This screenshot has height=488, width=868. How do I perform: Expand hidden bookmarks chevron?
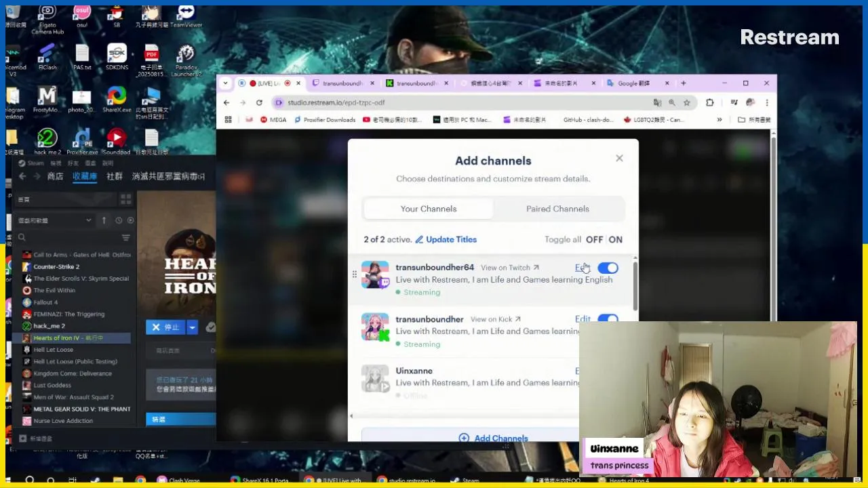tap(719, 120)
